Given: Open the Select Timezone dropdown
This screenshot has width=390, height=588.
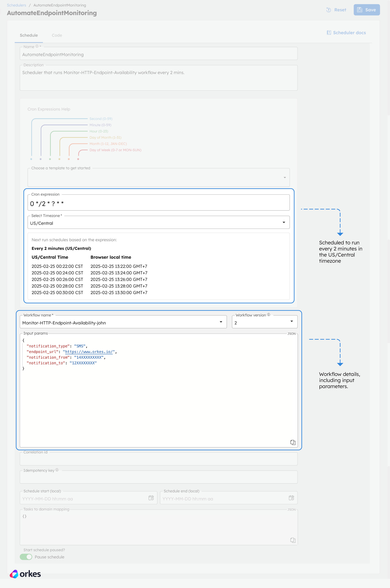Looking at the screenshot, I should click(284, 222).
